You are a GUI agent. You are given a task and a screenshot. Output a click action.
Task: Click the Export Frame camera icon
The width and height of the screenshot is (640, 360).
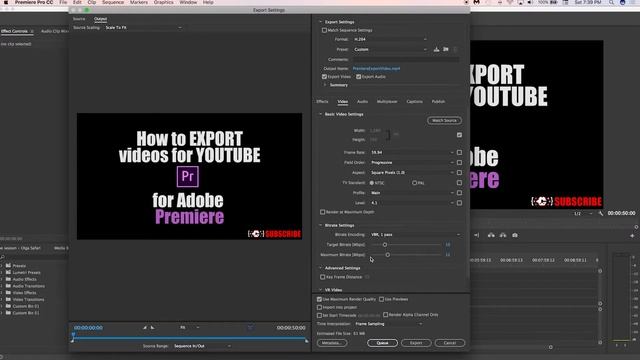point(515,235)
